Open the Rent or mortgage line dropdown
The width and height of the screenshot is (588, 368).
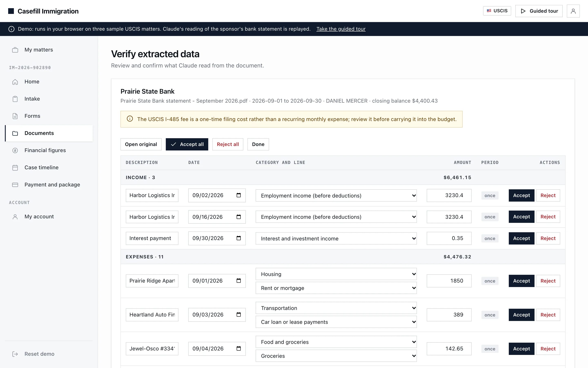(x=336, y=288)
